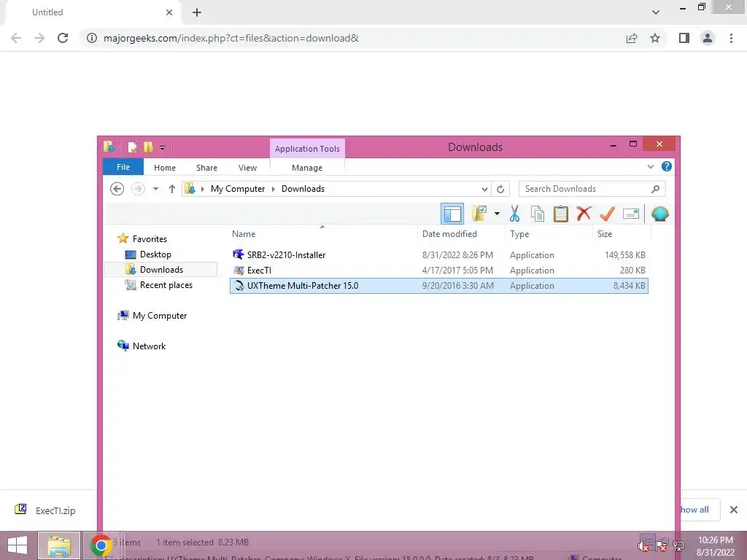Sort by the Type column header
The image size is (747, 560).
click(x=519, y=234)
